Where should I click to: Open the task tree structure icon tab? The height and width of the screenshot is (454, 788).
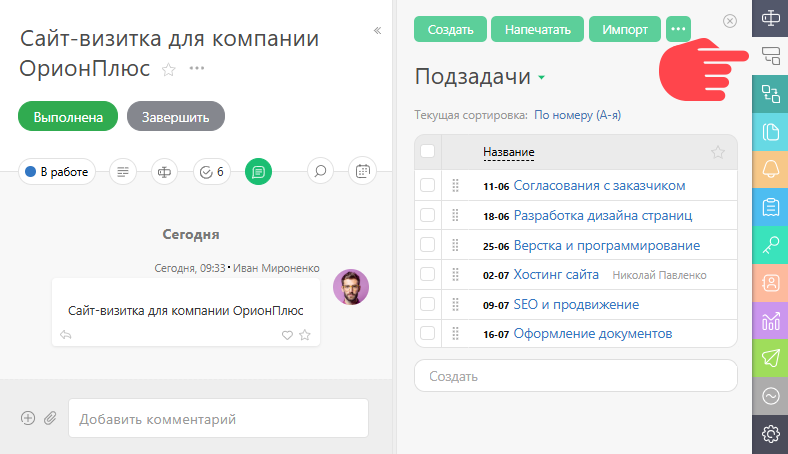coord(164,172)
